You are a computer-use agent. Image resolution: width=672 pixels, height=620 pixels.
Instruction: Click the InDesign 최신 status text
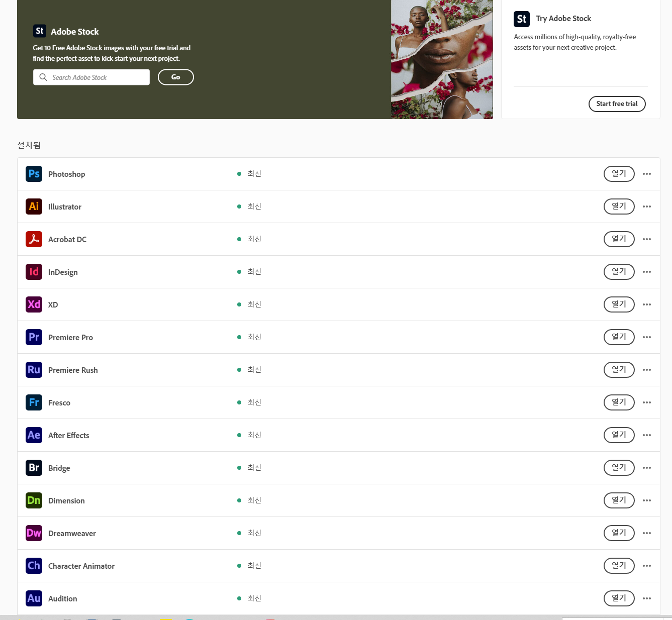coord(254,272)
